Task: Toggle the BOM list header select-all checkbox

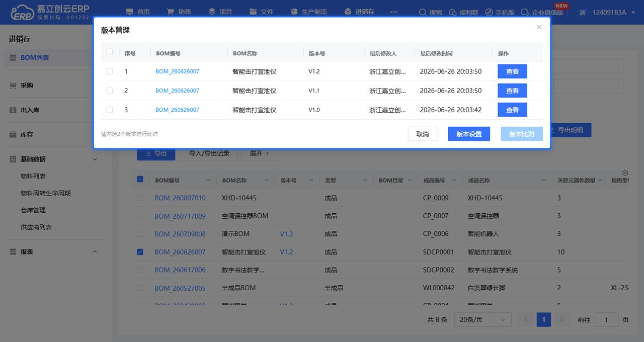Action: (140, 180)
